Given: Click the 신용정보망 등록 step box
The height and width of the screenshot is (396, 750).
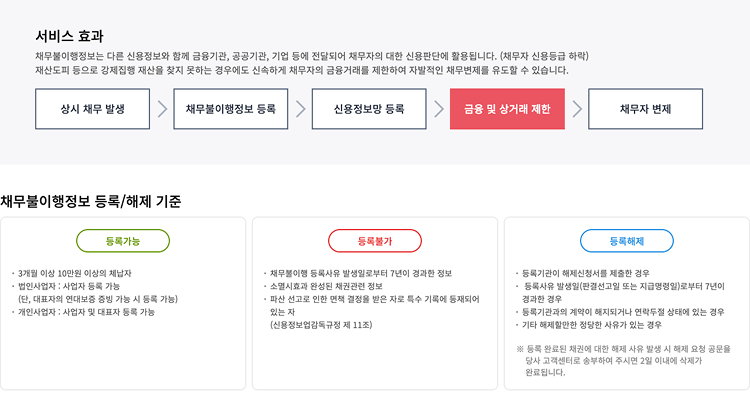Looking at the screenshot, I should coord(369,109).
